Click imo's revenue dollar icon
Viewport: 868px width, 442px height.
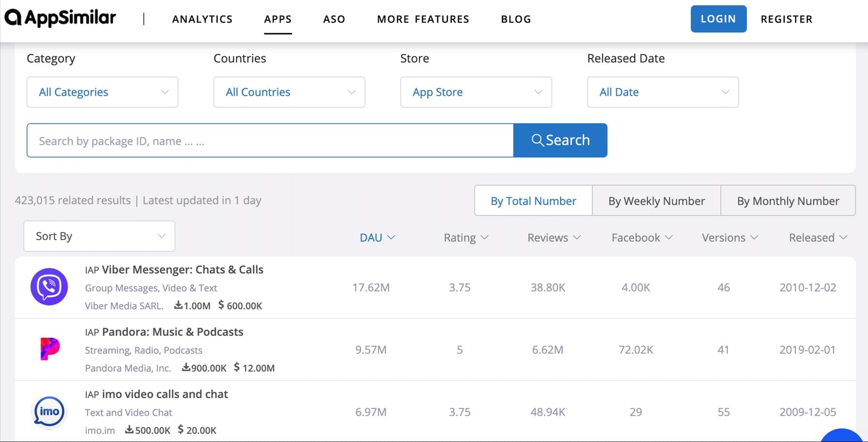pos(181,429)
